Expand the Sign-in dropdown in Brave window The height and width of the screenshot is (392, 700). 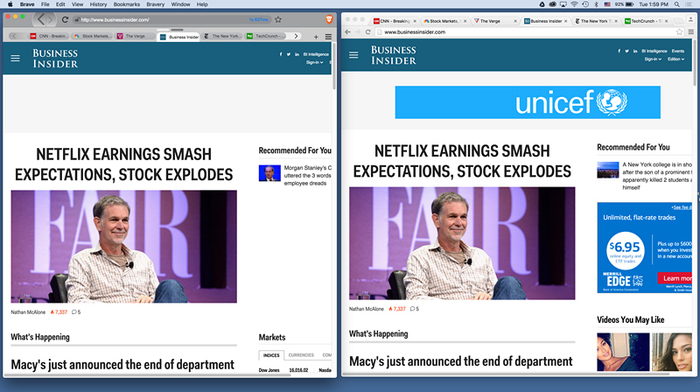[x=315, y=63]
